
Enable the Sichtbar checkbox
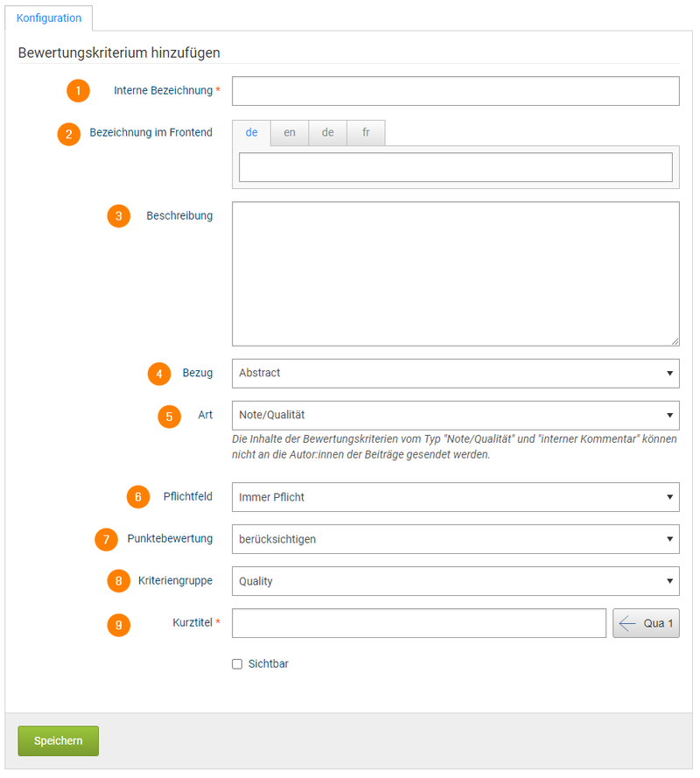(x=237, y=664)
